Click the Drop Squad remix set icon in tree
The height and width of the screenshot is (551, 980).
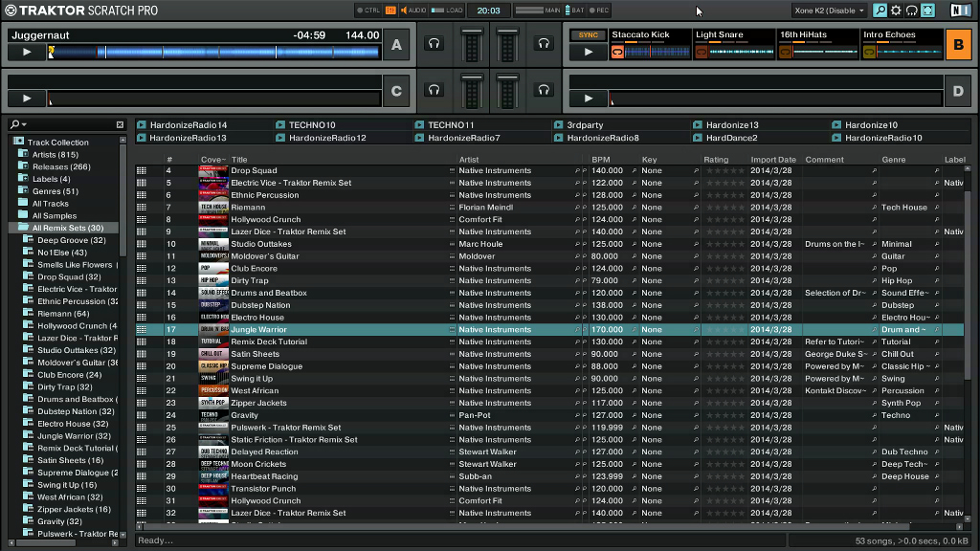(28, 276)
